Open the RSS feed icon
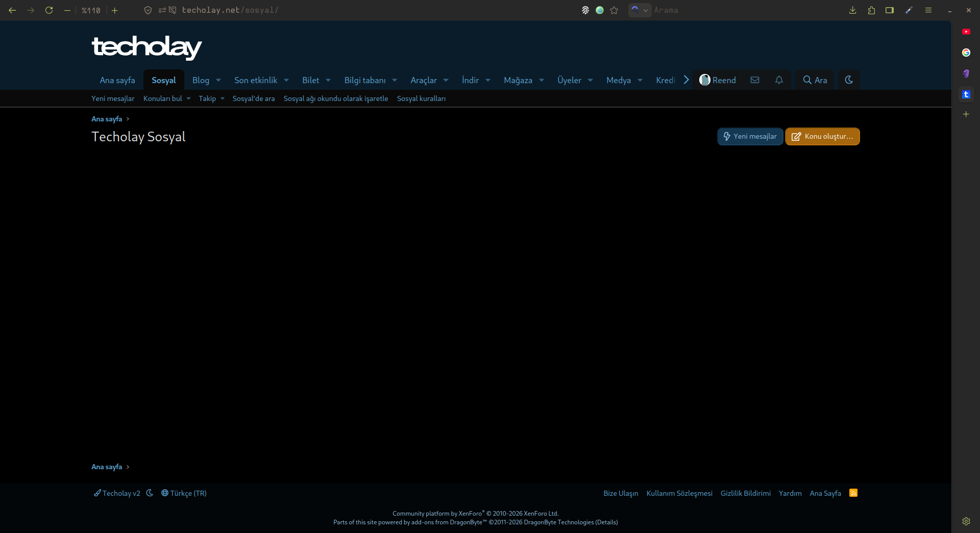This screenshot has height=533, width=980. point(853,493)
